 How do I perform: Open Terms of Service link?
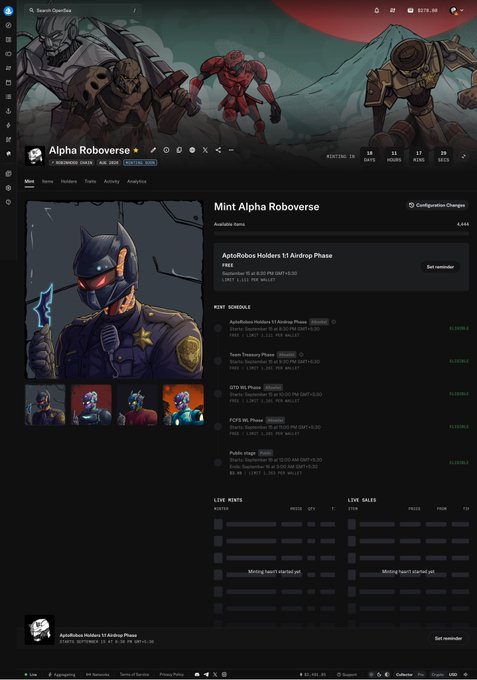tap(134, 674)
